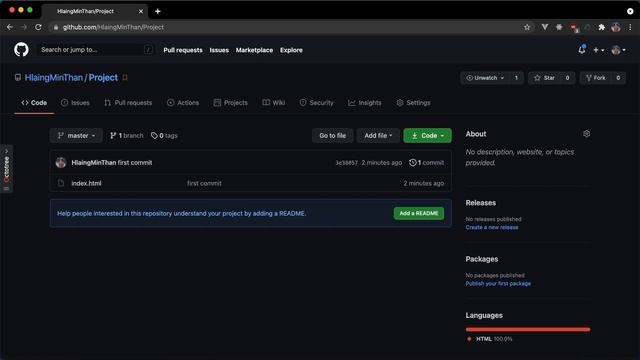This screenshot has width=640, height=360.
Task: Open the Add file dropdown
Action: 378,136
